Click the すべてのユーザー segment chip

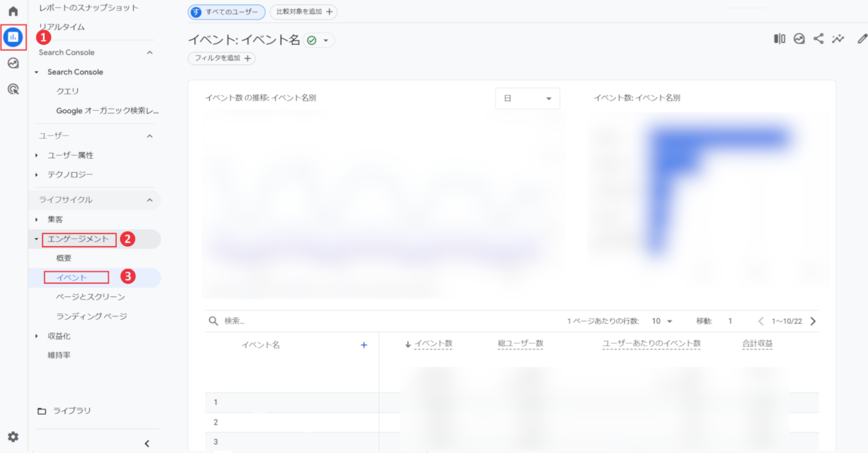[x=226, y=11]
